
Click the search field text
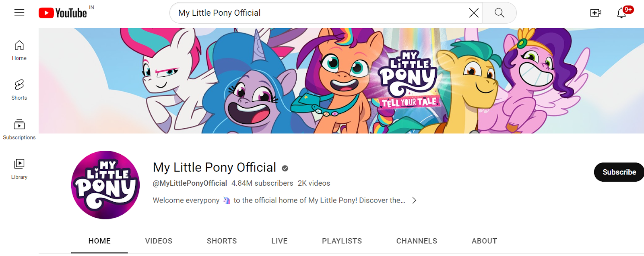[219, 13]
